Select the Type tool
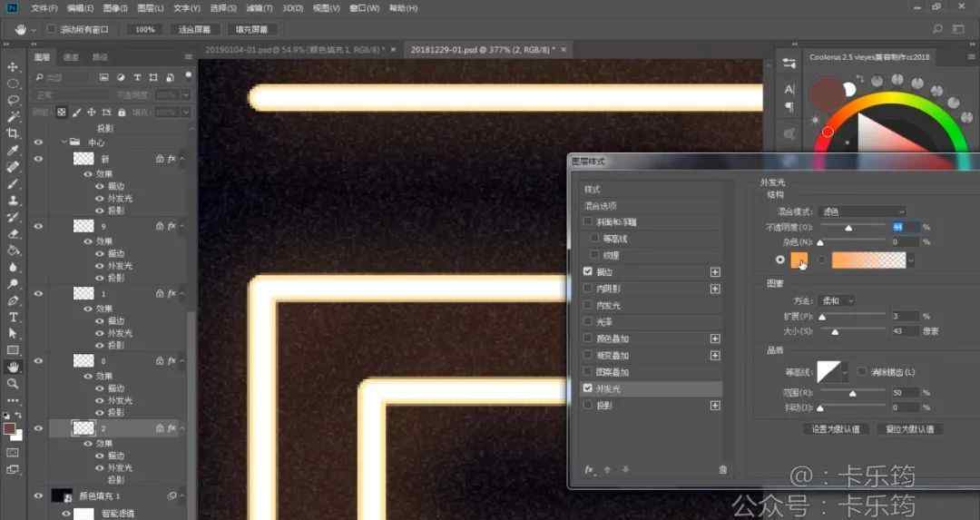980x520 pixels. 13,317
